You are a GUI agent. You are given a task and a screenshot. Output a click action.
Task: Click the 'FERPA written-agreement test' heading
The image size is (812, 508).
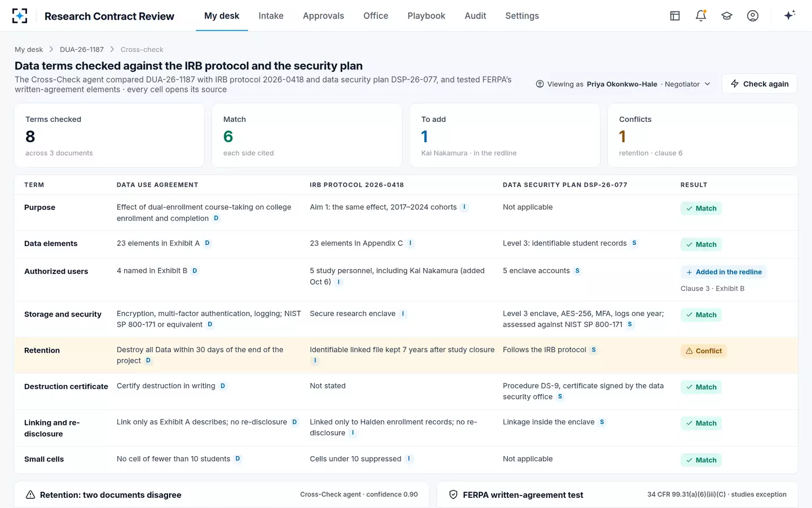tap(523, 495)
